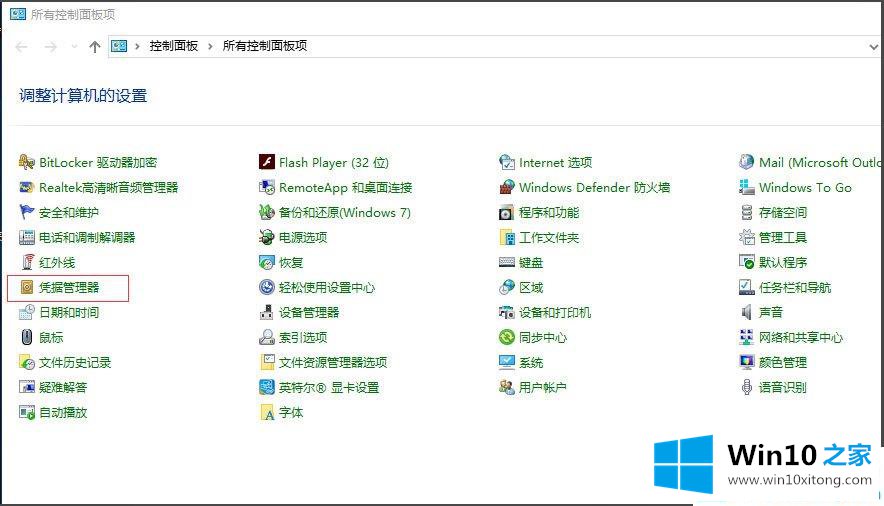
Task: Click the 存储空间 icon
Action: 746,212
